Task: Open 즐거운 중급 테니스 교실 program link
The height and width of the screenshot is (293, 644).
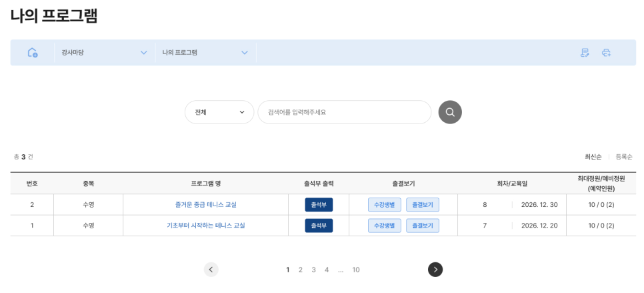Action: coord(206,205)
